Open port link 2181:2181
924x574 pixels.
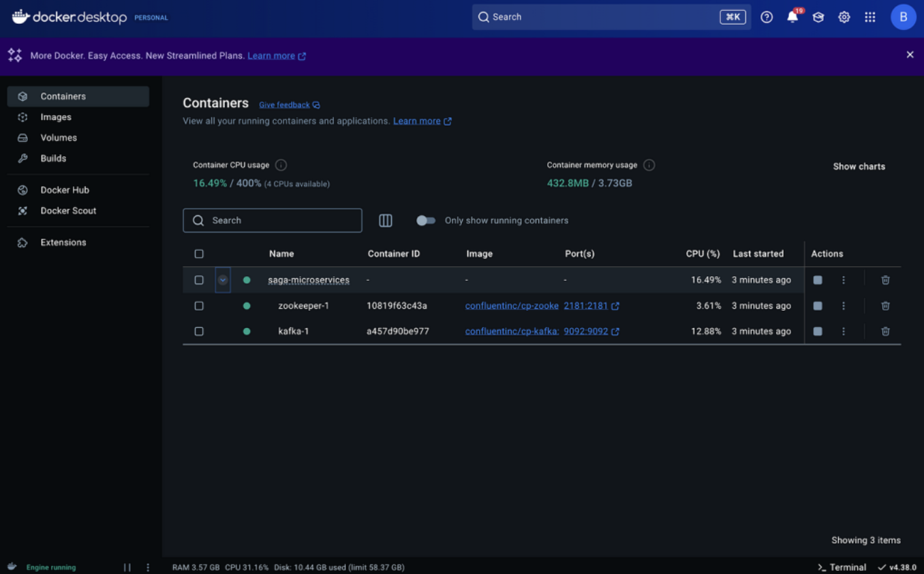(585, 306)
